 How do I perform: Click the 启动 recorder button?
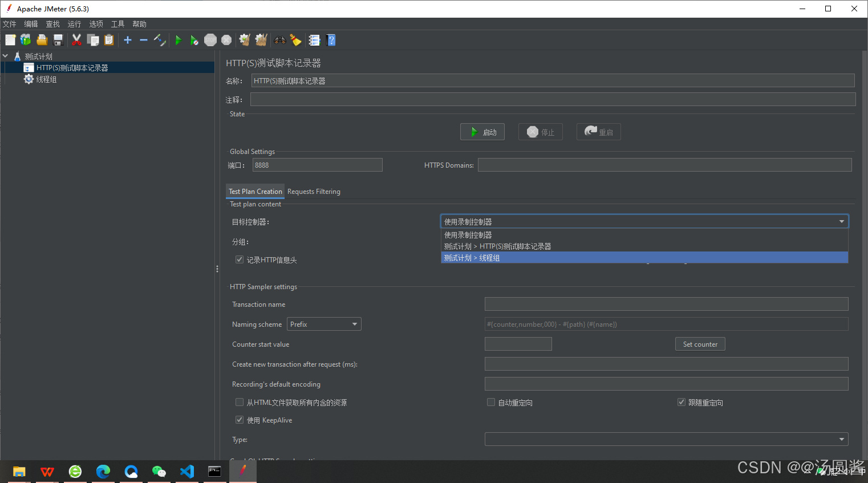[482, 132]
